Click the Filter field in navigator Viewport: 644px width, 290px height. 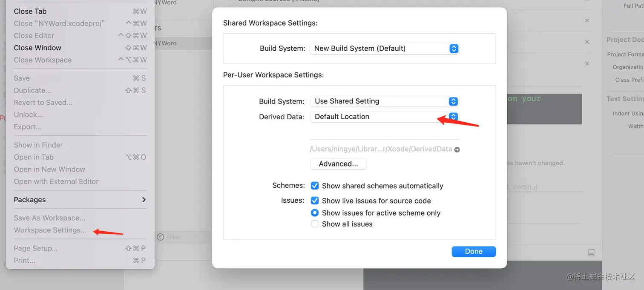(x=183, y=237)
